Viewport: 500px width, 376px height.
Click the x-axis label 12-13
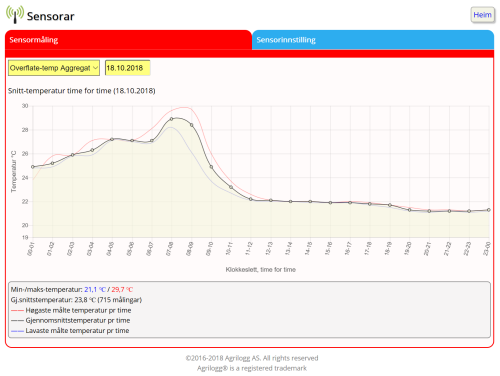click(x=269, y=249)
